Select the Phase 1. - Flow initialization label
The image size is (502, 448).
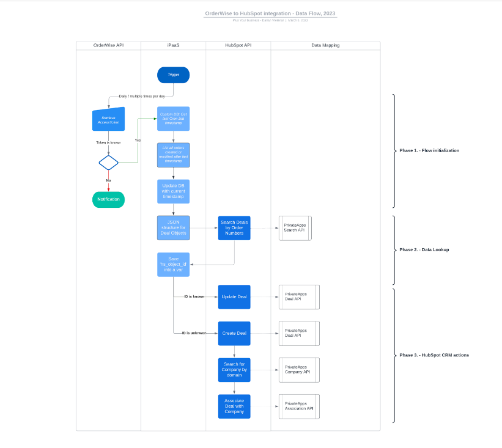[x=429, y=150]
